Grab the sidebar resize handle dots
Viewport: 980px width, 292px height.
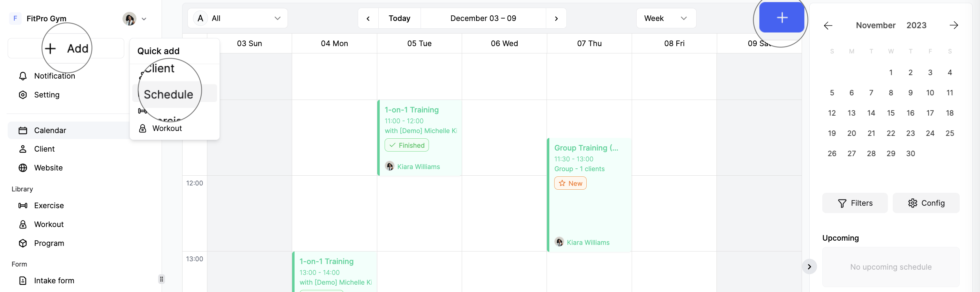pos(162,279)
